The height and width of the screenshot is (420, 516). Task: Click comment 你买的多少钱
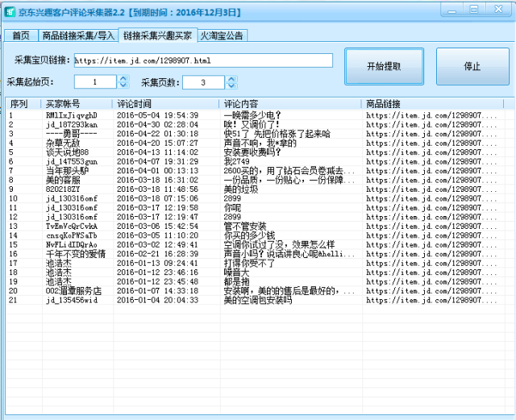tap(249, 235)
